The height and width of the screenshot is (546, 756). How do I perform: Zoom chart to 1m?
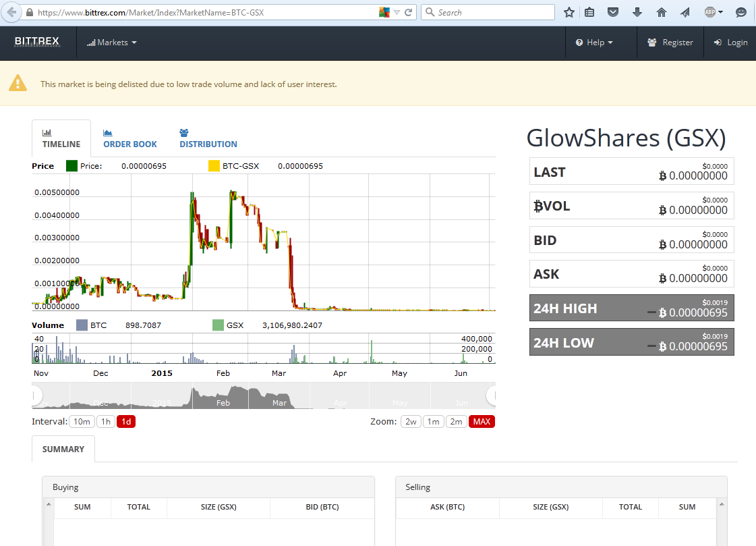(x=434, y=422)
